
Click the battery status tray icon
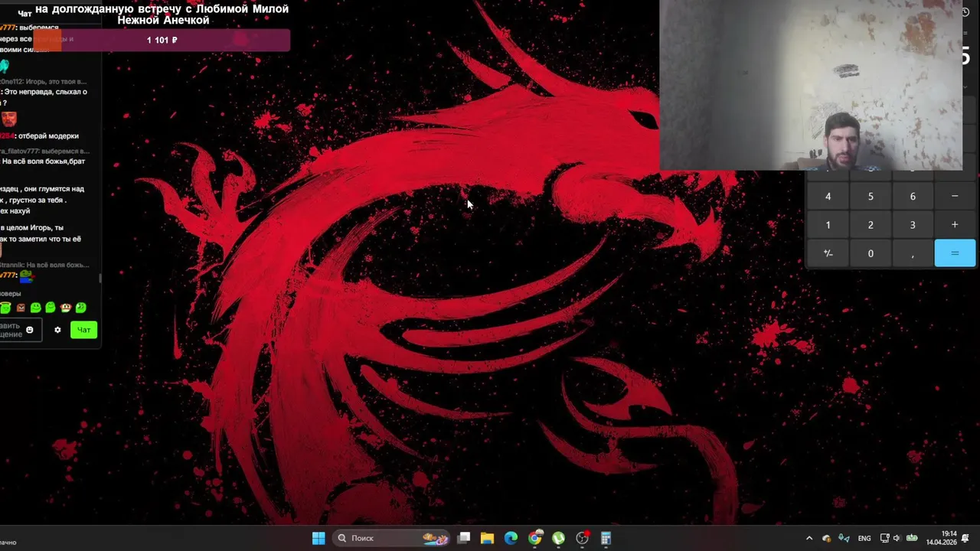(912, 538)
